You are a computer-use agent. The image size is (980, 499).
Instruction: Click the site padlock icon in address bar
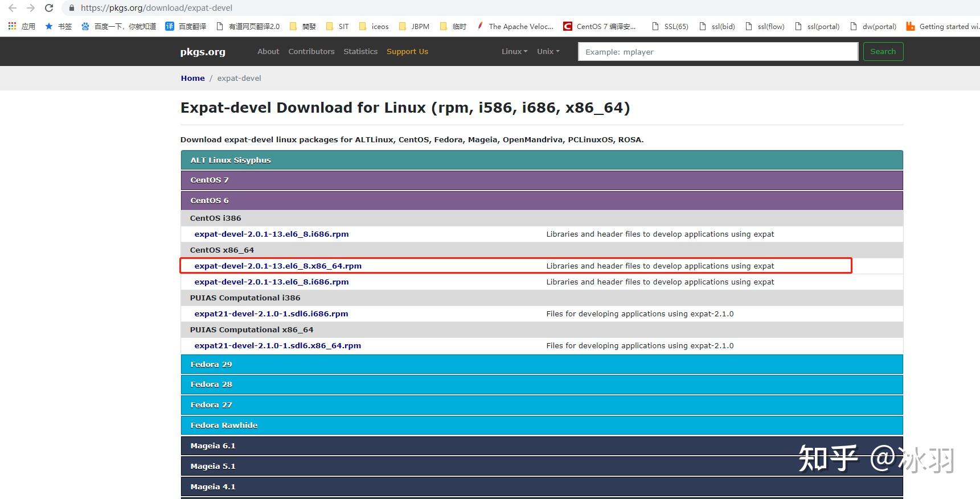[72, 8]
